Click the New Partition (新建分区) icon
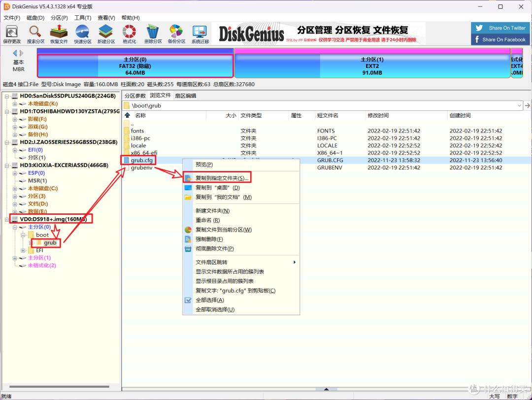 (106, 33)
